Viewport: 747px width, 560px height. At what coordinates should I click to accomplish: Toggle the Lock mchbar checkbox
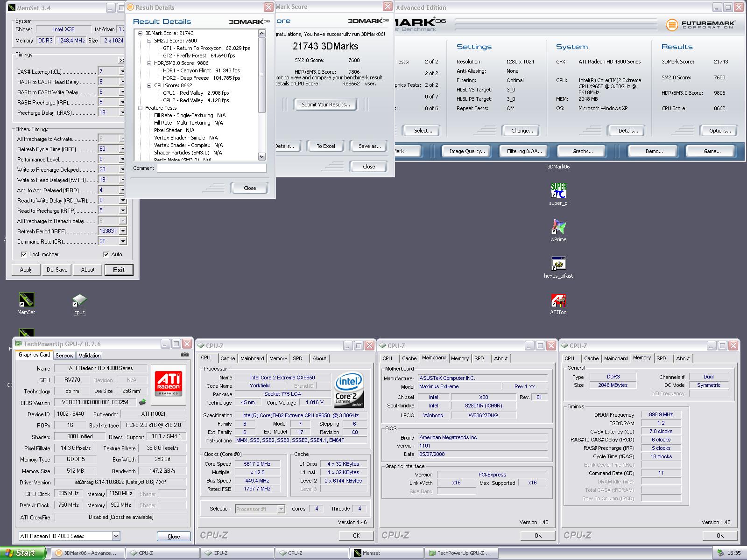24,254
